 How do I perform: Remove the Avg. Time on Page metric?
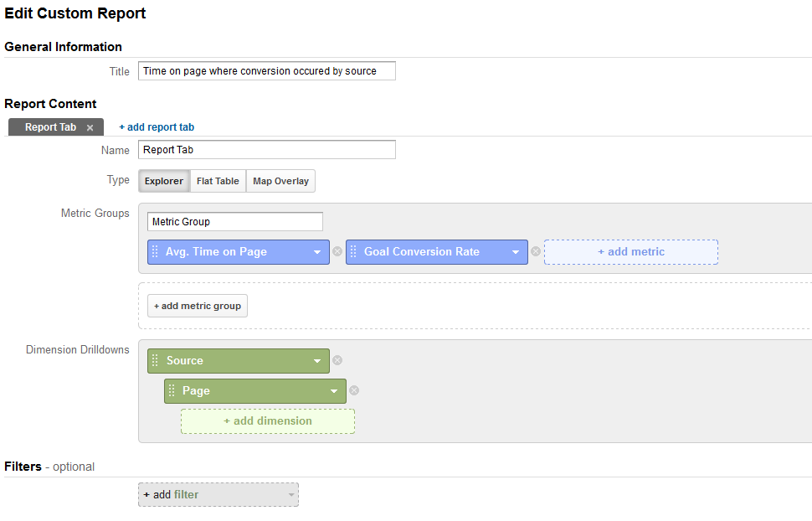coord(337,251)
